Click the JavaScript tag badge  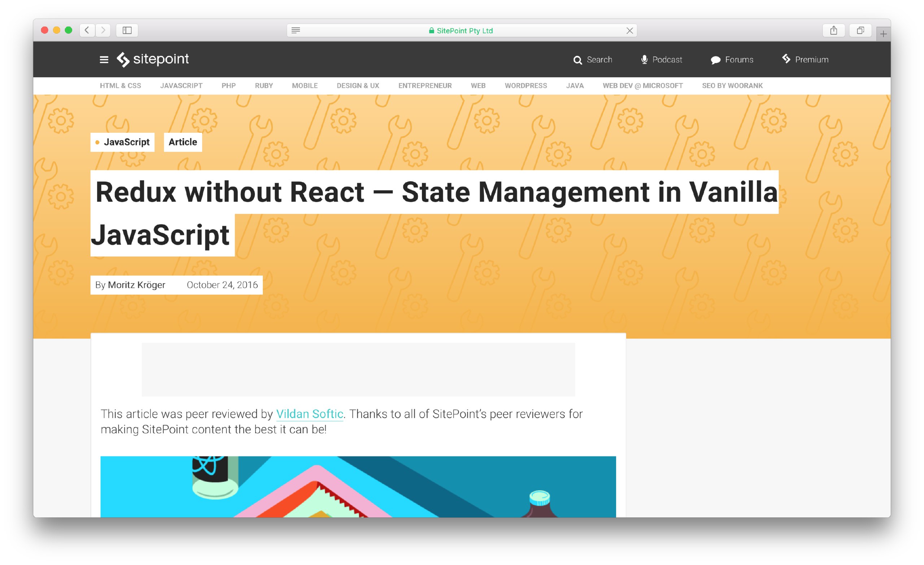[x=122, y=142]
